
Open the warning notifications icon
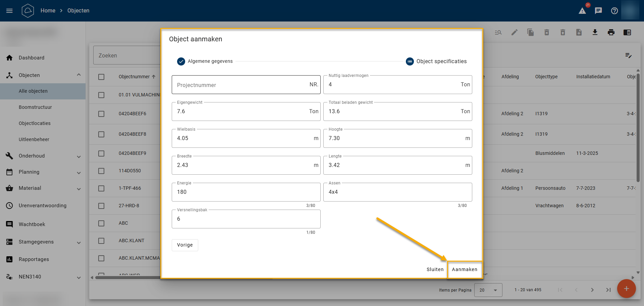582,11
